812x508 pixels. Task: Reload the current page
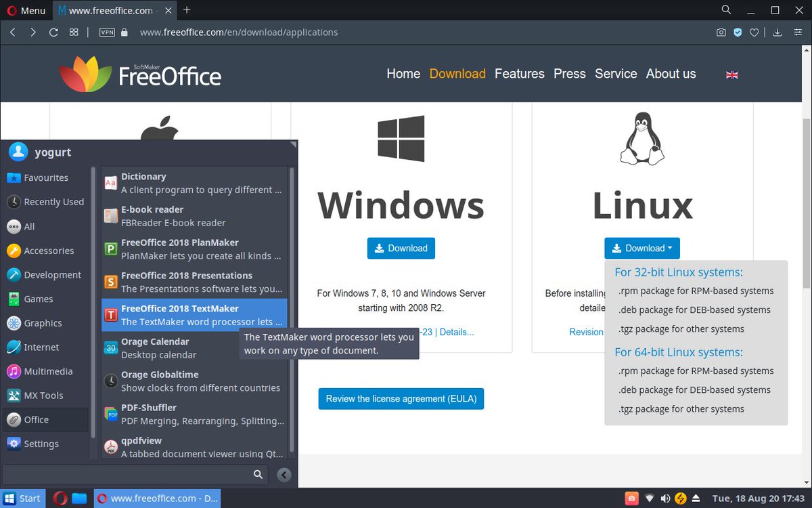53,32
